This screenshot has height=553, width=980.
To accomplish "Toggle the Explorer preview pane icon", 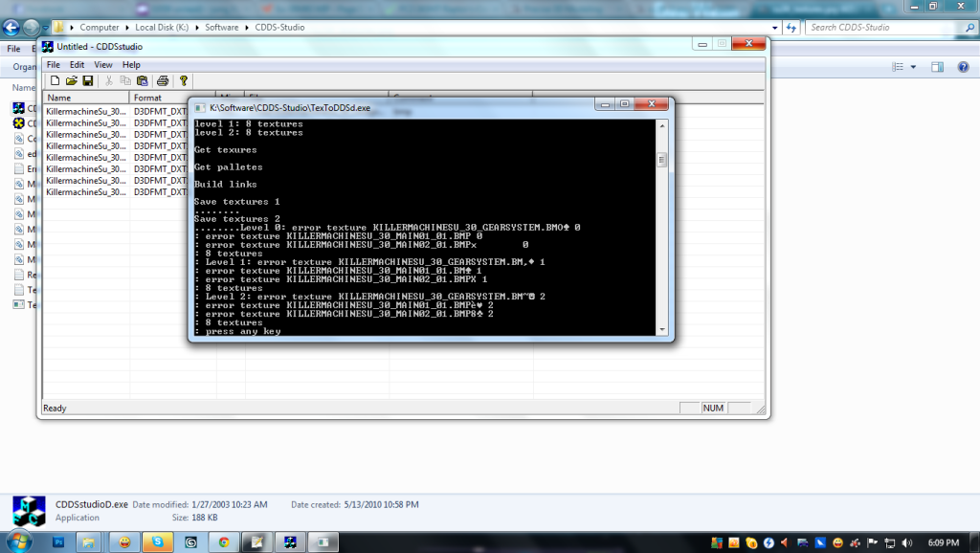I will pyautogui.click(x=938, y=67).
